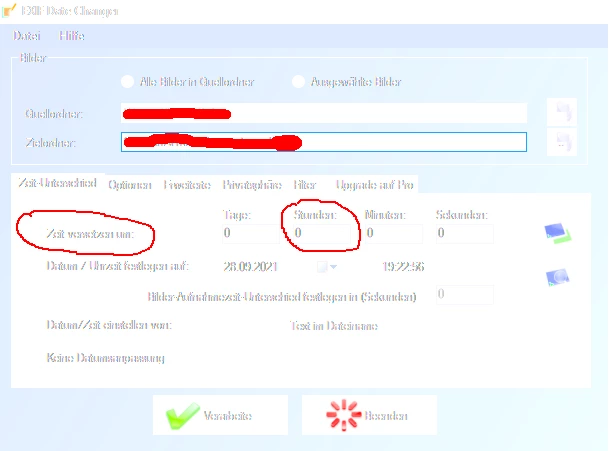The image size is (609, 451).
Task: Open the Hilfe menu
Action: point(71,36)
